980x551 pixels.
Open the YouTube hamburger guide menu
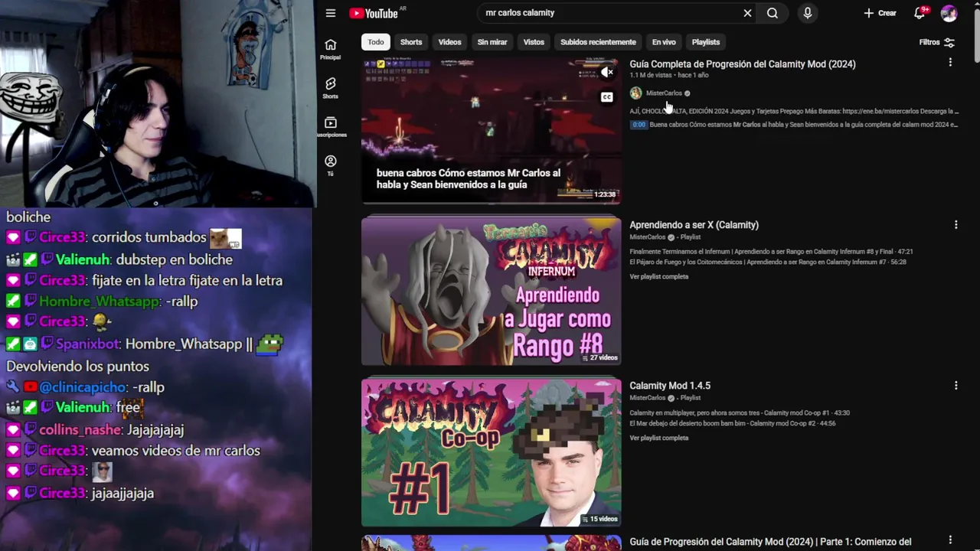[x=331, y=13]
